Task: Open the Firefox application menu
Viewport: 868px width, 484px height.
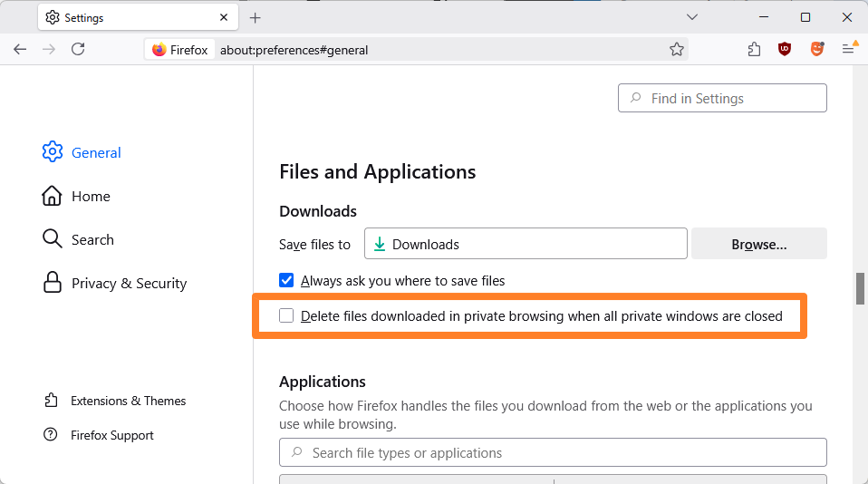Action: click(849, 50)
